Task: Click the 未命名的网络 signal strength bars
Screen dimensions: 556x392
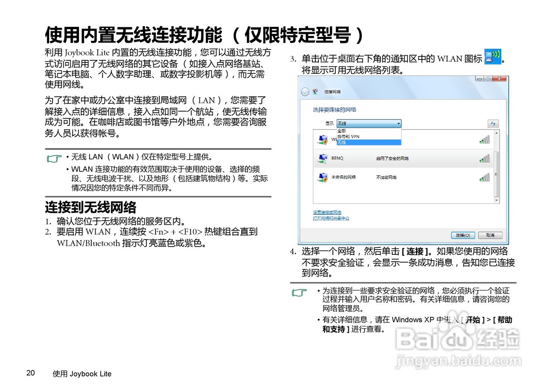Action: tap(484, 177)
